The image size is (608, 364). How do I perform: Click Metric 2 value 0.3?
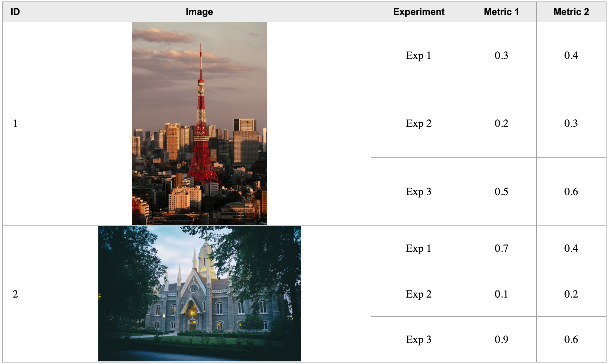coord(571,123)
